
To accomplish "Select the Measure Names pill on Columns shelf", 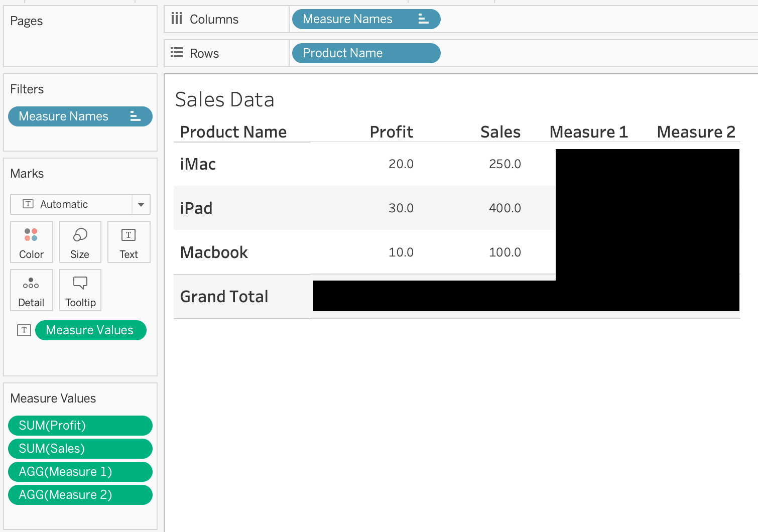I will pos(366,19).
